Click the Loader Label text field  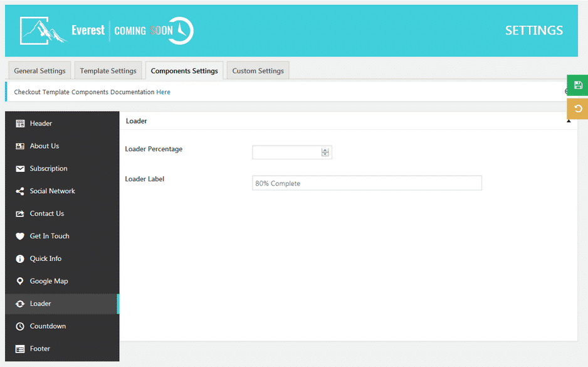[367, 183]
